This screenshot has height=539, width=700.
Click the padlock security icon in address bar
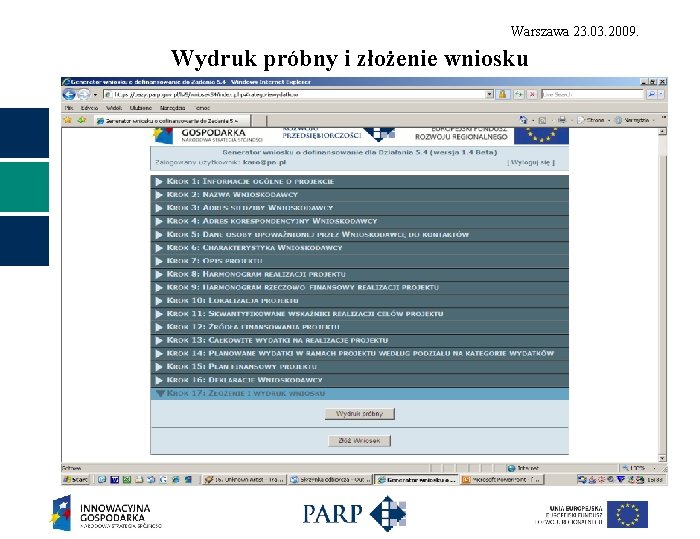(503, 94)
